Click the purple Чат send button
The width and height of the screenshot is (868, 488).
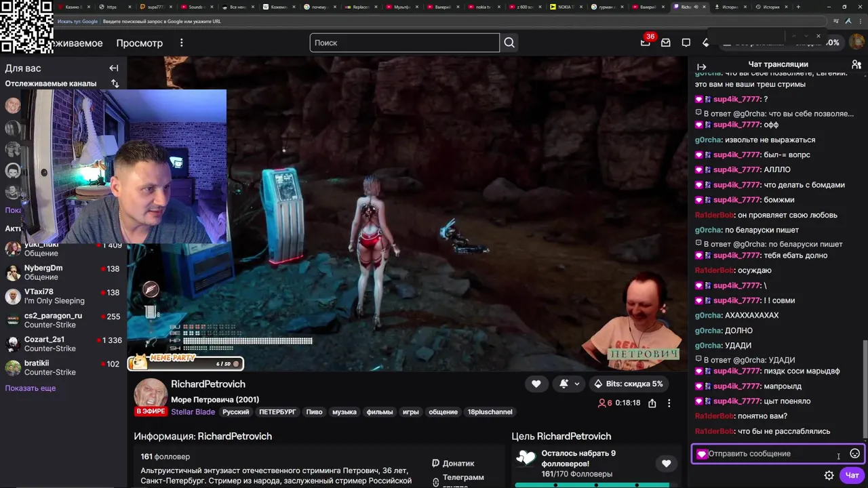click(852, 475)
